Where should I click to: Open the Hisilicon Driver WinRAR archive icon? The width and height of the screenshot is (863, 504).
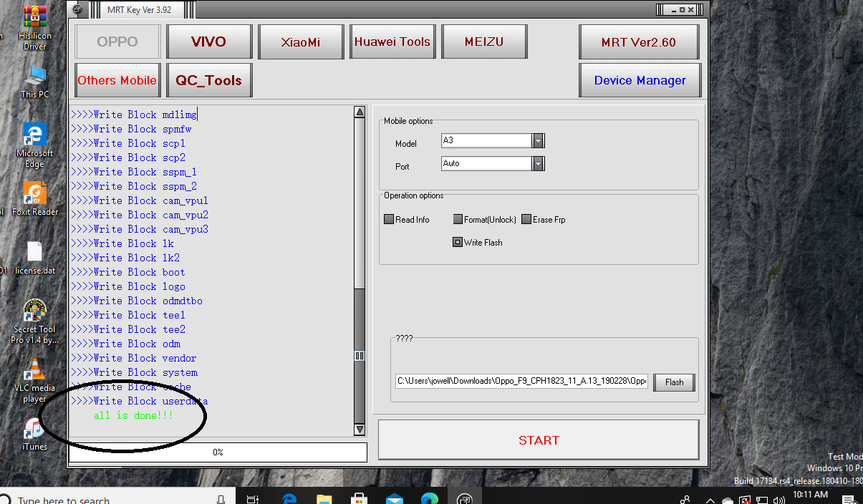(x=34, y=27)
